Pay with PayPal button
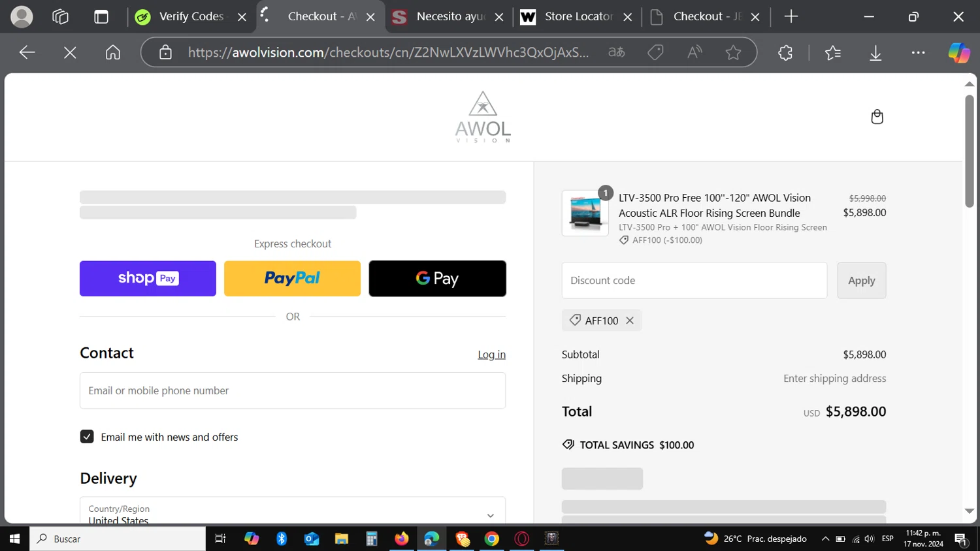Screen dimensions: 980x551 tap(292, 279)
